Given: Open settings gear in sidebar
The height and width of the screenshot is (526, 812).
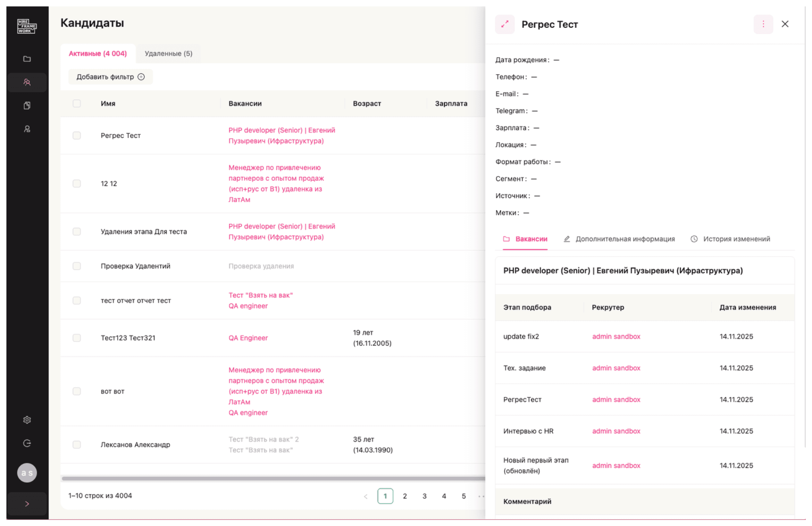Looking at the screenshot, I should click(x=27, y=421).
